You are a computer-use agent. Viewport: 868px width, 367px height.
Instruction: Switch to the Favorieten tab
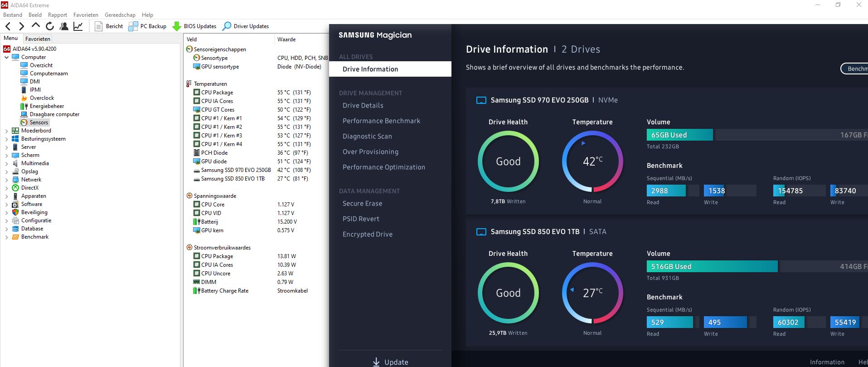[38, 39]
